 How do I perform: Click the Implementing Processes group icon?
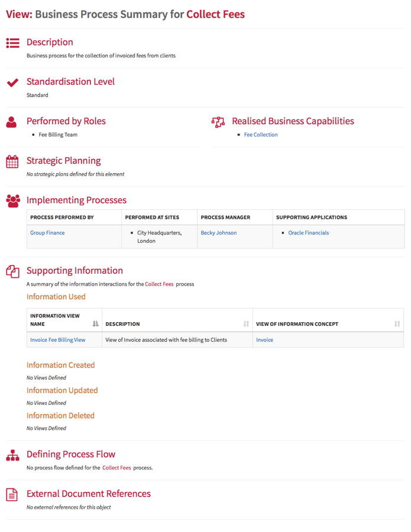(x=12, y=201)
